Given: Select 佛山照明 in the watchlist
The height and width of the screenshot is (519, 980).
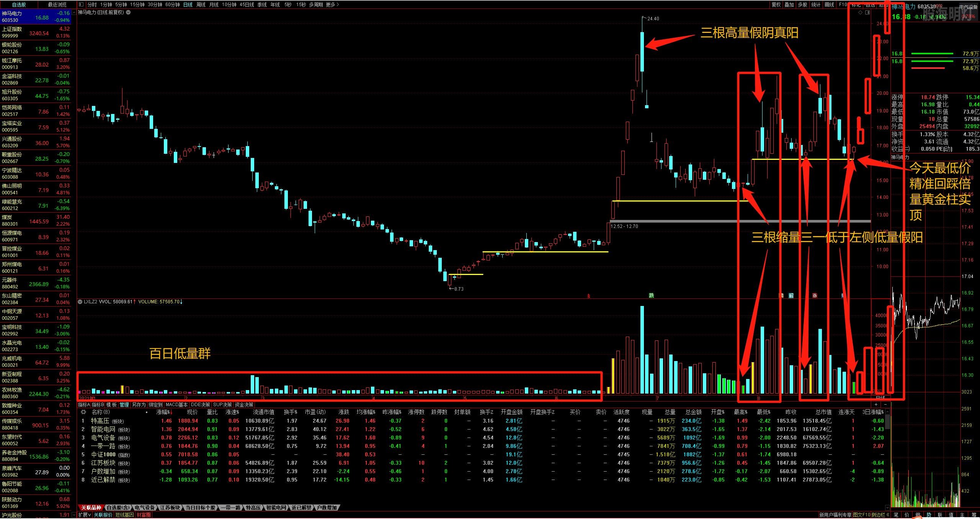Looking at the screenshot, I should [36, 189].
